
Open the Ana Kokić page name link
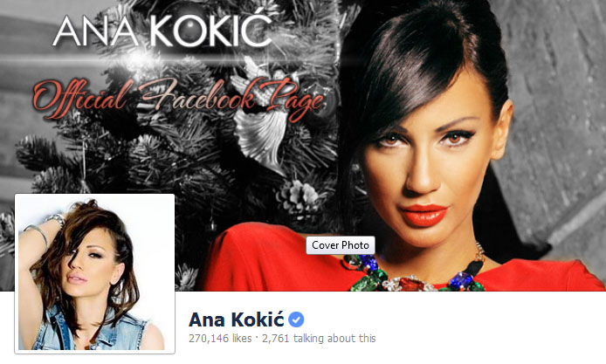tap(236, 319)
